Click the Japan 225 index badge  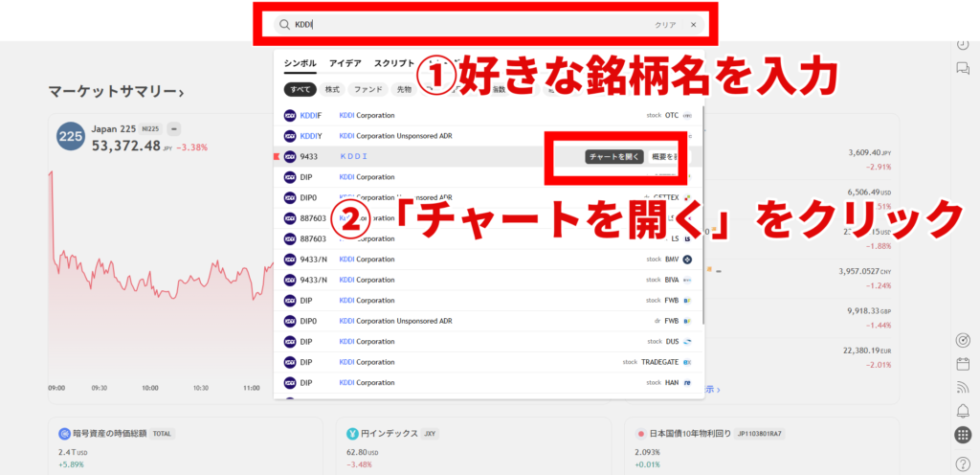click(70, 137)
